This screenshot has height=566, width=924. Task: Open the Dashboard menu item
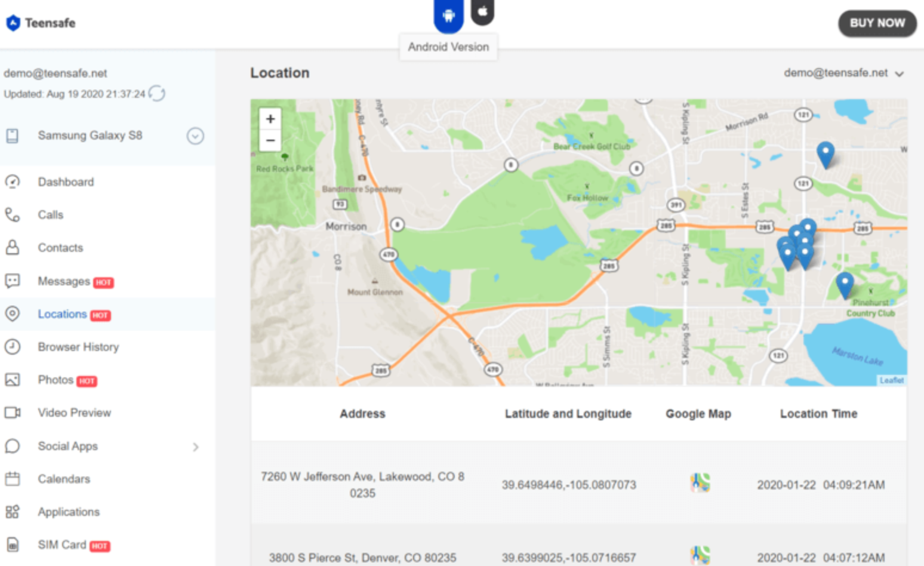point(66,182)
